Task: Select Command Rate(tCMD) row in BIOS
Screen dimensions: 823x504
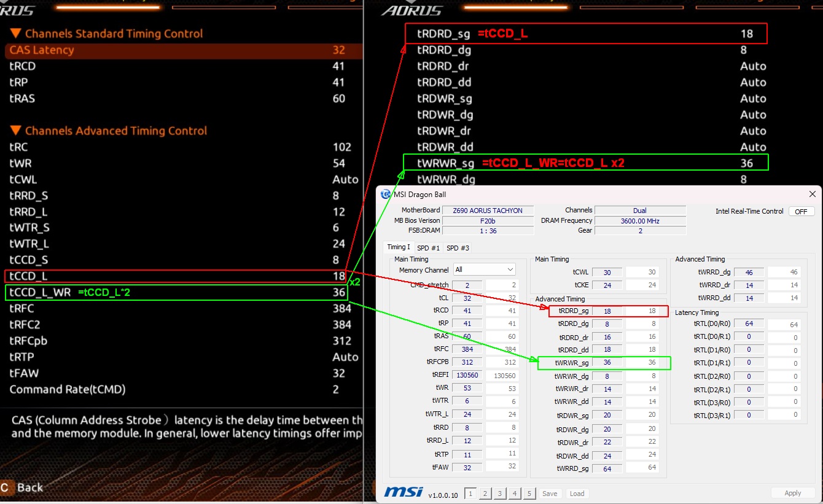Action: pyautogui.click(x=183, y=390)
